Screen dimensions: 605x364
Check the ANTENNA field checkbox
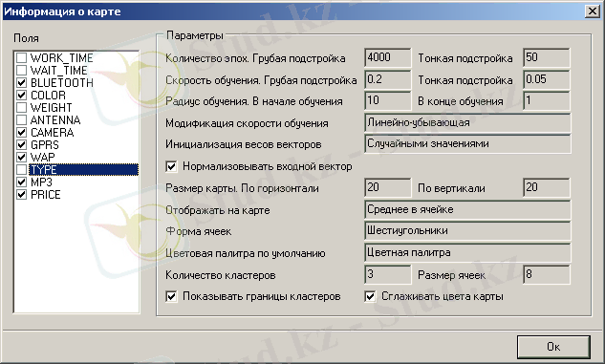[22, 120]
